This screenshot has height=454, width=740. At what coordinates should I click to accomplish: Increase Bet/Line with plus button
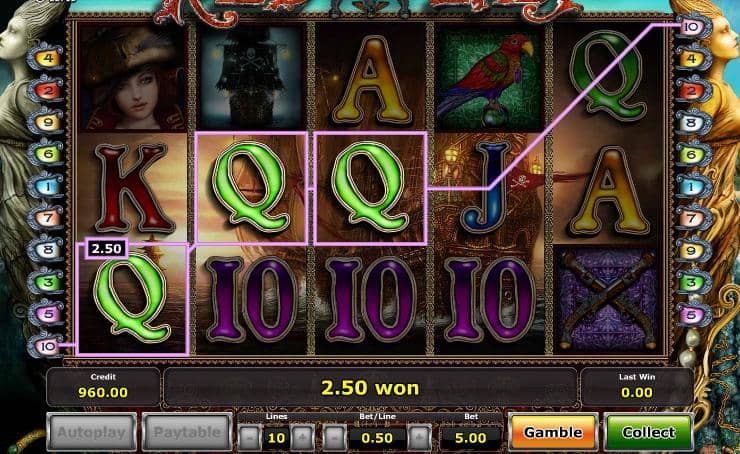[419, 438]
